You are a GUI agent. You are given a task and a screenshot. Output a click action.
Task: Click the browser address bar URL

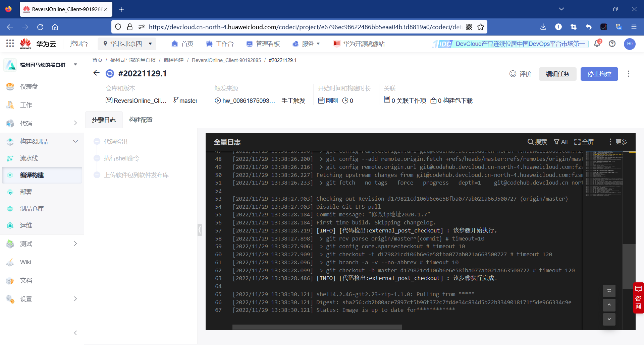[x=305, y=27]
